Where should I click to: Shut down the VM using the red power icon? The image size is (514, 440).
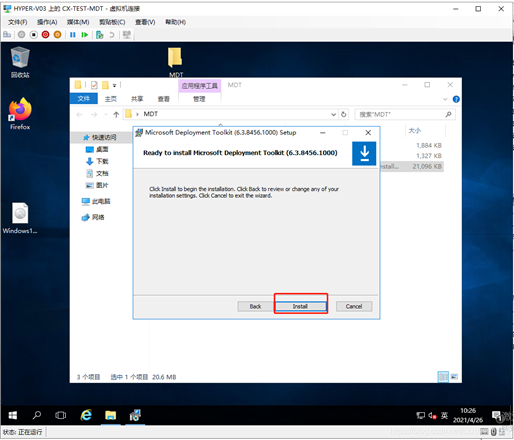[x=45, y=34]
